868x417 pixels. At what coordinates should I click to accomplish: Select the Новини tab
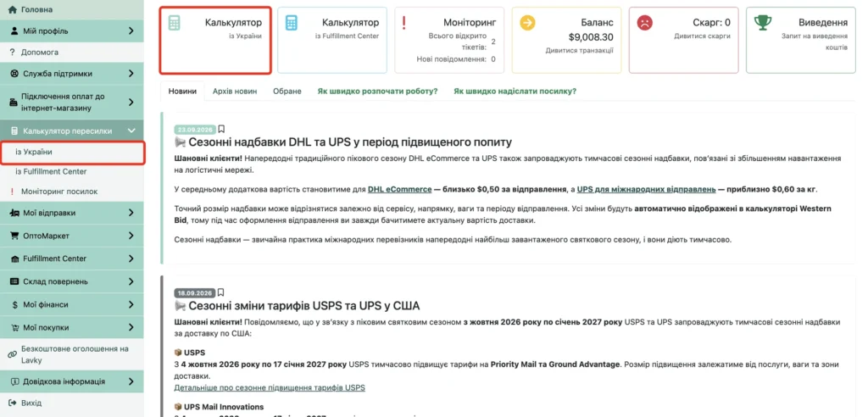pyautogui.click(x=182, y=92)
